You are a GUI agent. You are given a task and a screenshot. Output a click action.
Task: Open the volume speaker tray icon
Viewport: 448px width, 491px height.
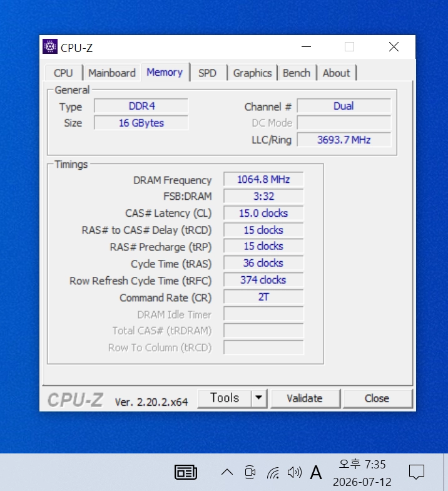[x=294, y=472]
